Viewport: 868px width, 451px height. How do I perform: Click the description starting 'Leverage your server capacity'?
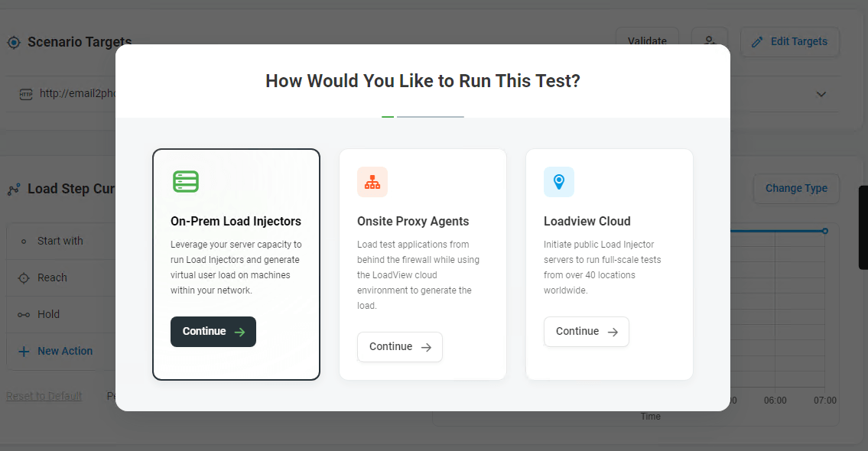pos(236,268)
